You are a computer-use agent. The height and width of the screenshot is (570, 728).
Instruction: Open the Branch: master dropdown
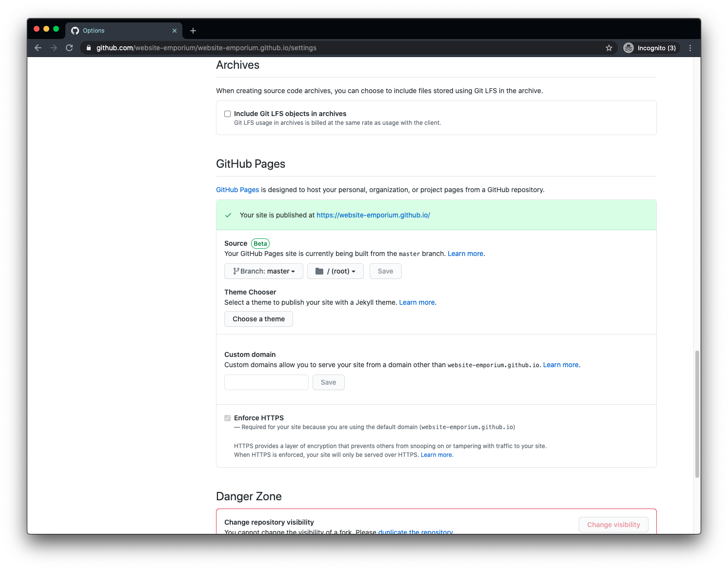click(x=264, y=271)
